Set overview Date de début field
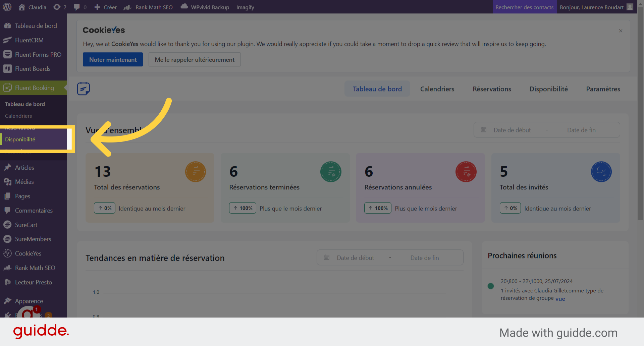Screen dimensions: 644x346 [x=512, y=130]
